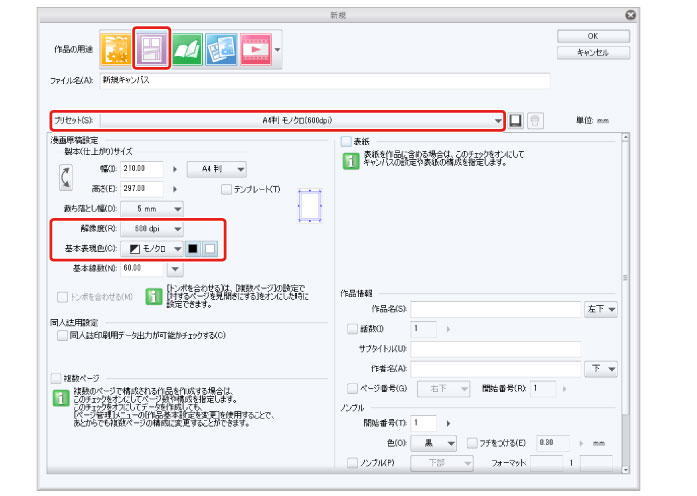Click the green info icon under 複数ページ
697x496 pixels.
tap(61, 398)
